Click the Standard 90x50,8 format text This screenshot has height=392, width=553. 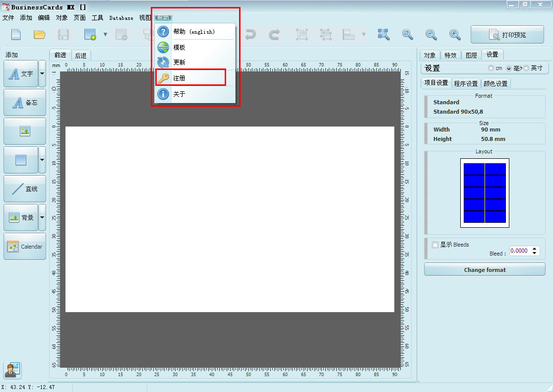pyautogui.click(x=458, y=112)
